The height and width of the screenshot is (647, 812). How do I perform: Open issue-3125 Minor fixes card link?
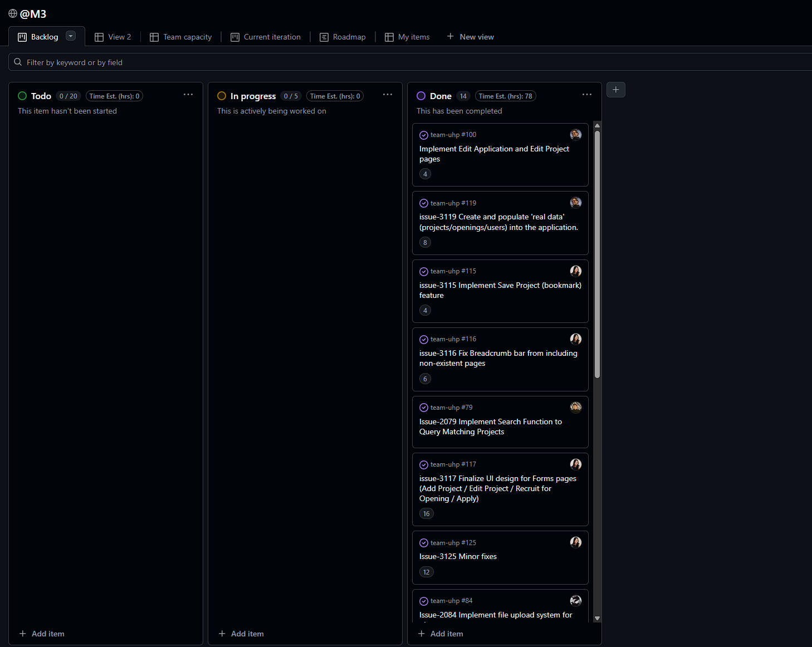coord(458,556)
